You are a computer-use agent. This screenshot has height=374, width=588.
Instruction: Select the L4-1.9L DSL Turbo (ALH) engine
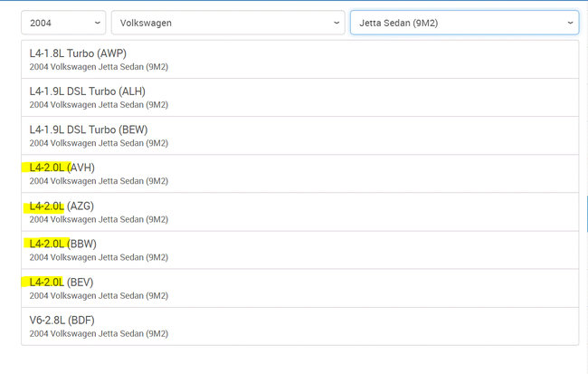click(x=299, y=97)
